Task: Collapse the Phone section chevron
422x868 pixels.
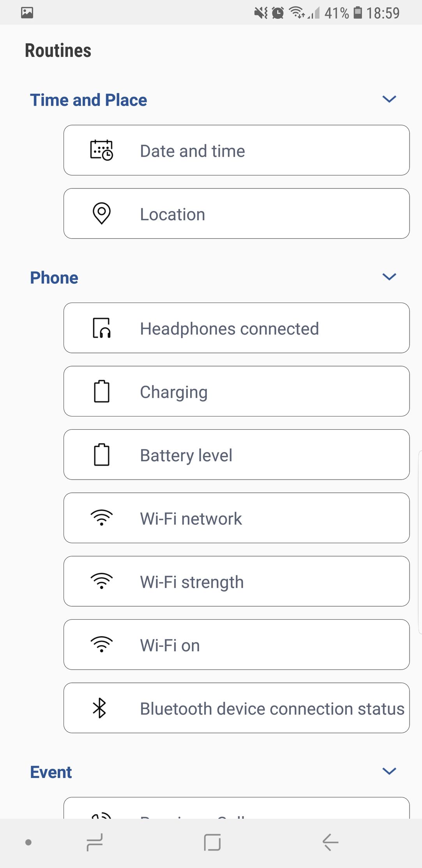Action: coord(389,277)
